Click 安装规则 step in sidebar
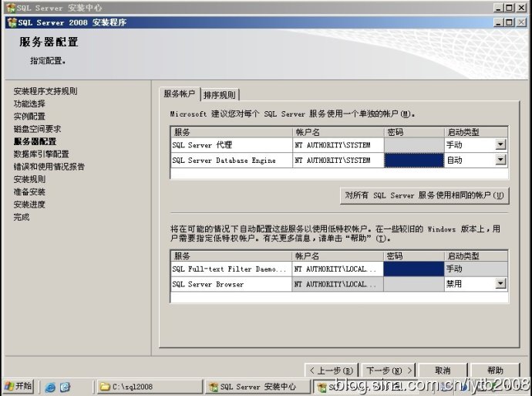 29,179
